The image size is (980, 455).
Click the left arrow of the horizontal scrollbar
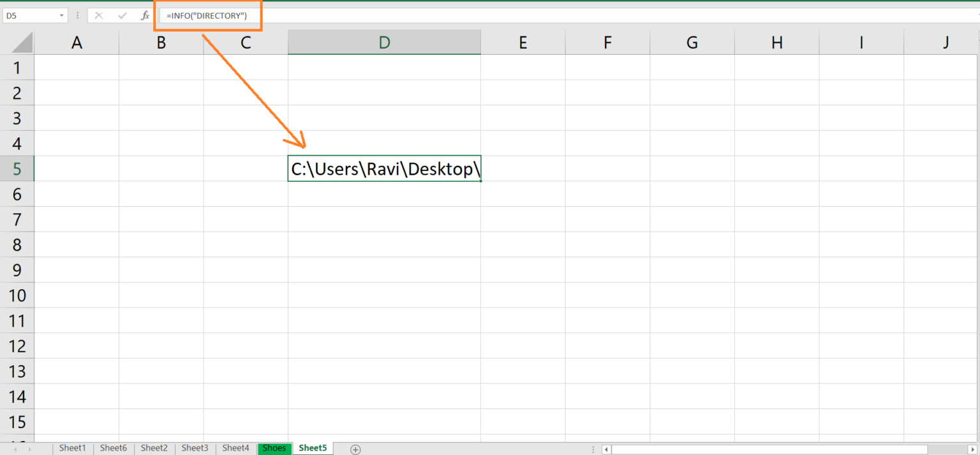605,449
